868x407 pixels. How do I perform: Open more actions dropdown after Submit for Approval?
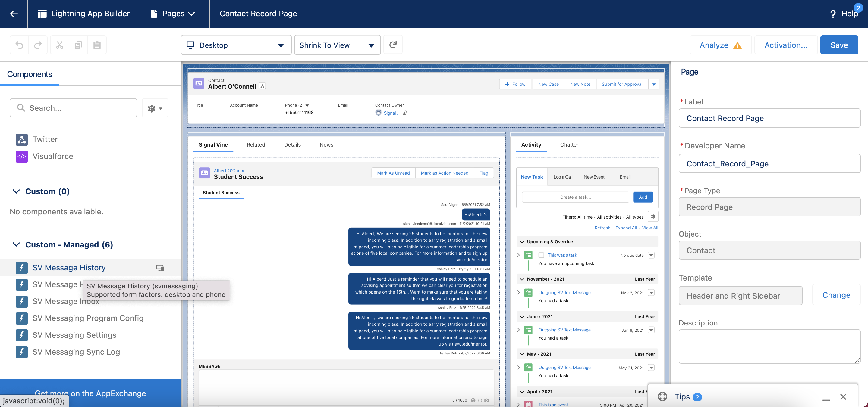[x=654, y=84]
